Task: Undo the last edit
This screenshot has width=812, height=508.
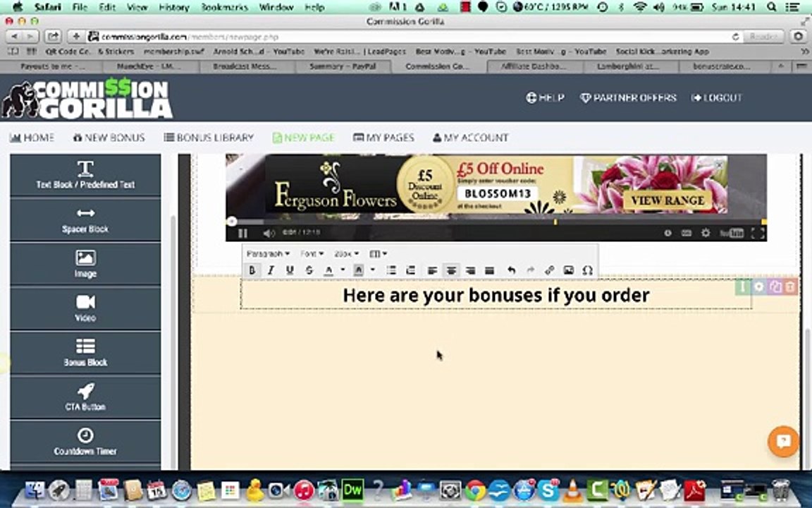Action: coord(511,270)
